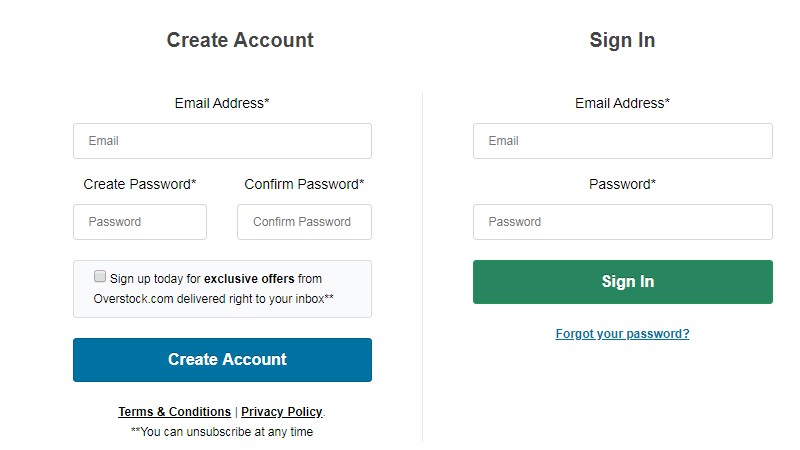
Task: Click the Confirm Password label text
Action: 304,184
